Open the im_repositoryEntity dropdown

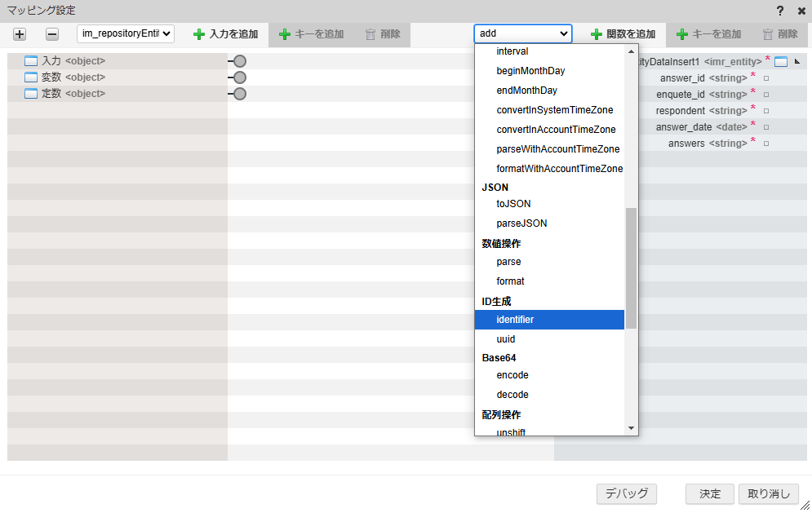pyautogui.click(x=125, y=33)
